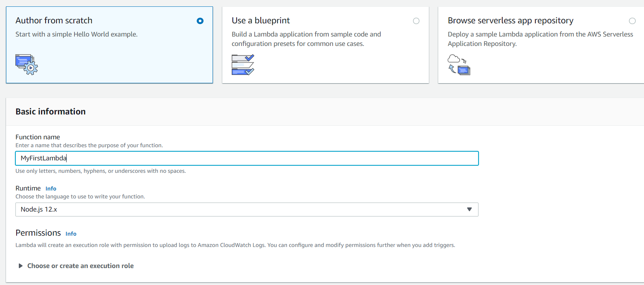Viewport: 644px width, 285px height.
Task: Click the Author from scratch gear icon
Action: [27, 64]
